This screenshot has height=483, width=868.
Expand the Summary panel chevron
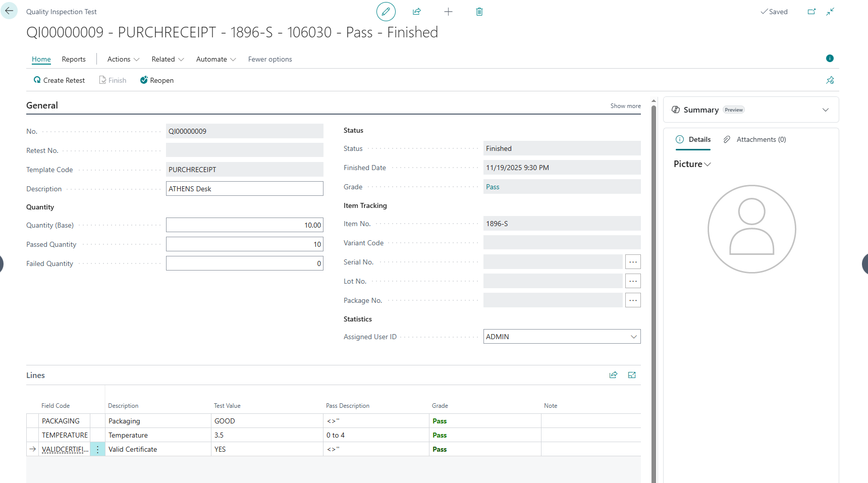pos(826,110)
